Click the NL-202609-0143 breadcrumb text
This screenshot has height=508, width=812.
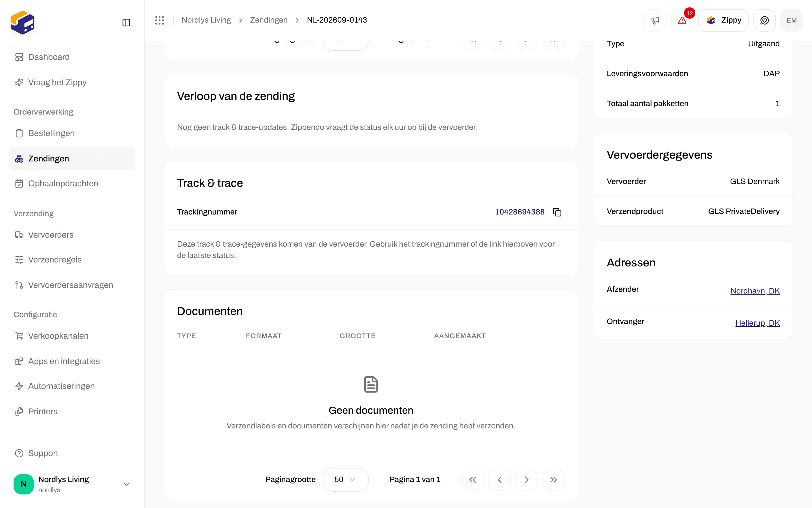pyautogui.click(x=337, y=20)
